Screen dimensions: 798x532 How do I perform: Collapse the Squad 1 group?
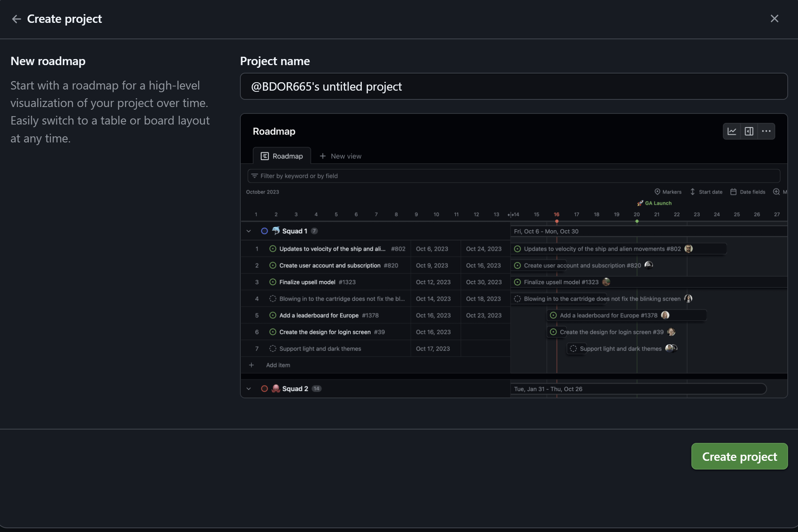click(x=249, y=231)
